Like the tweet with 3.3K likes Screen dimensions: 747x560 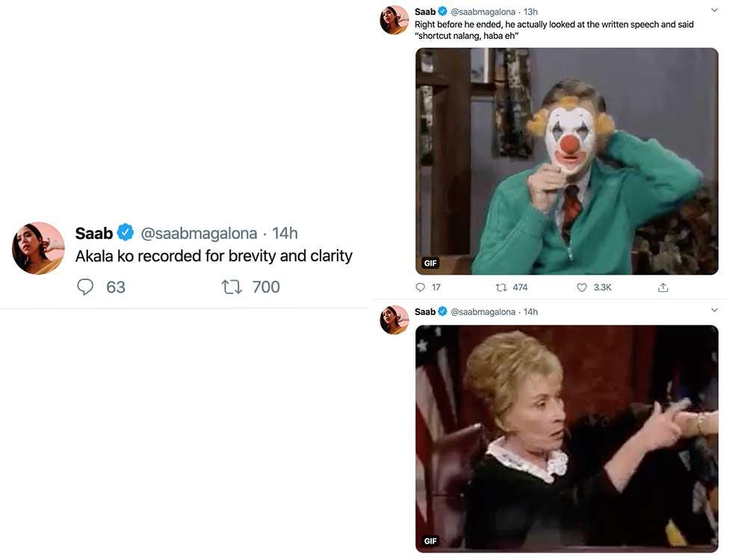point(582,287)
